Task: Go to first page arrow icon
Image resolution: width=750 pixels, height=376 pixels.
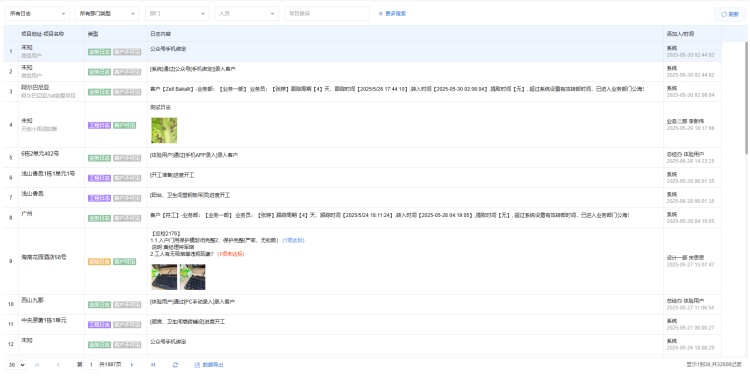Action: click(37, 365)
